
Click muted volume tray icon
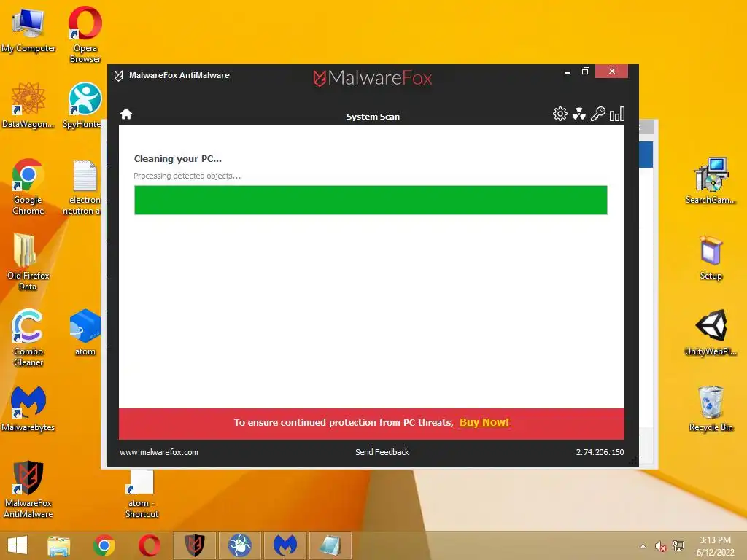(660, 546)
